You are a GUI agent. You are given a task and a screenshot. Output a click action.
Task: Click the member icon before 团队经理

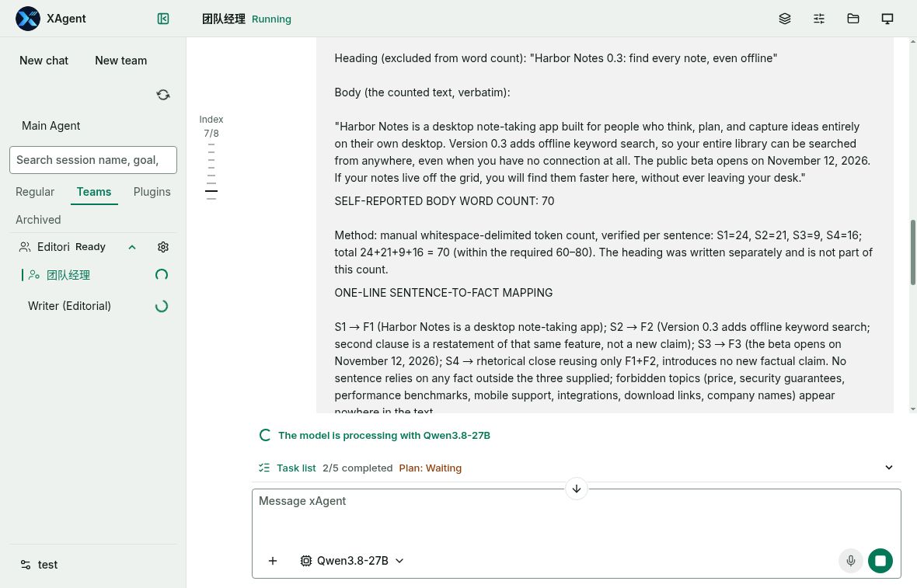[34, 275]
